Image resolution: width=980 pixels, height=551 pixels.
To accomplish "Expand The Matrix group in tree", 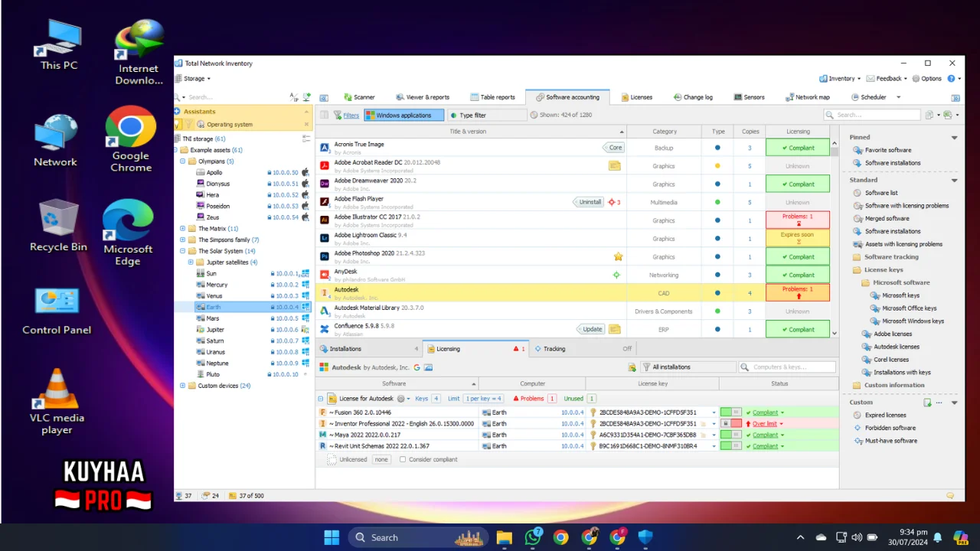I will coord(182,229).
